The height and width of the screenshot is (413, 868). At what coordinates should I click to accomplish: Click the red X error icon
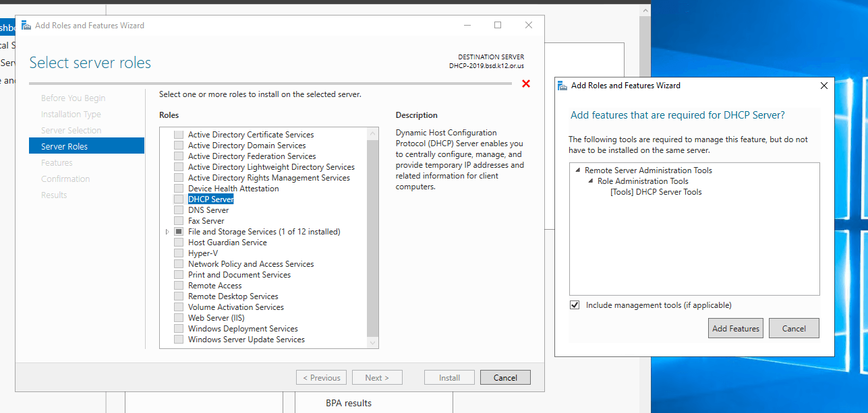pyautogui.click(x=526, y=84)
